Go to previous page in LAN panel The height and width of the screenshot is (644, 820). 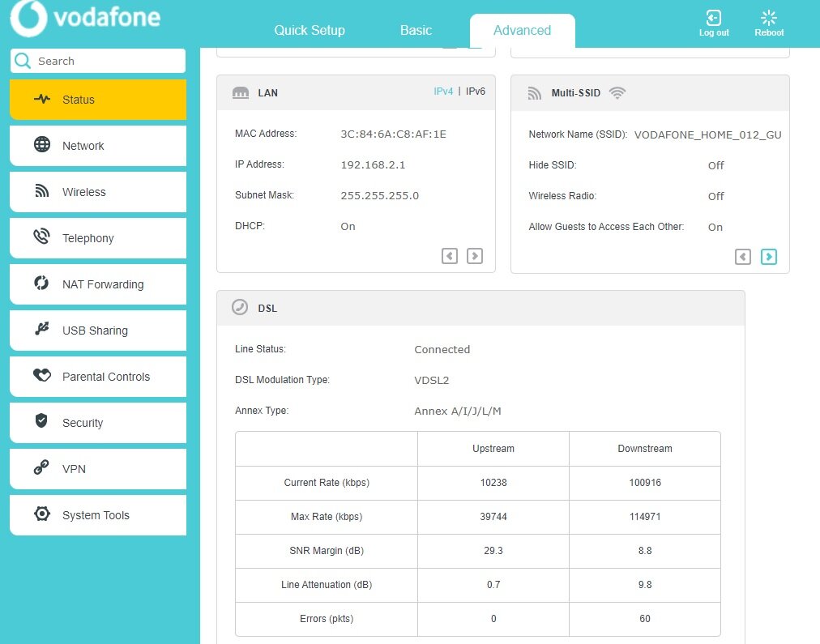[450, 256]
